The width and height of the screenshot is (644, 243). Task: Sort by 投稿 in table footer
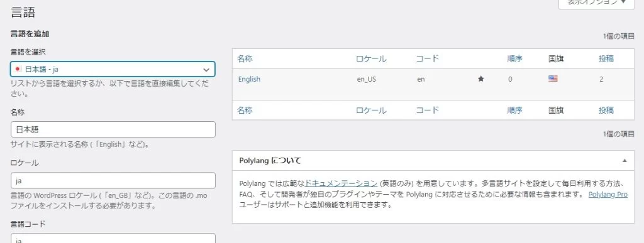pyautogui.click(x=606, y=111)
